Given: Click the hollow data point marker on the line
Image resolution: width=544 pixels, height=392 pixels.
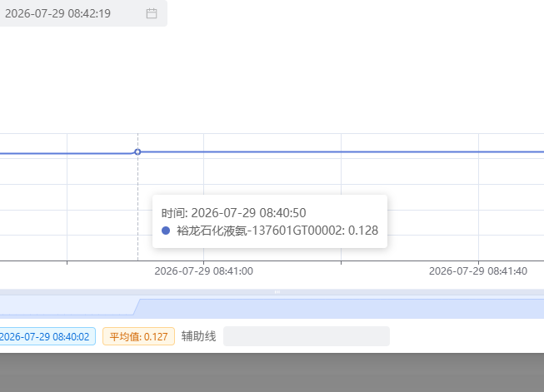Looking at the screenshot, I should pos(137,151).
